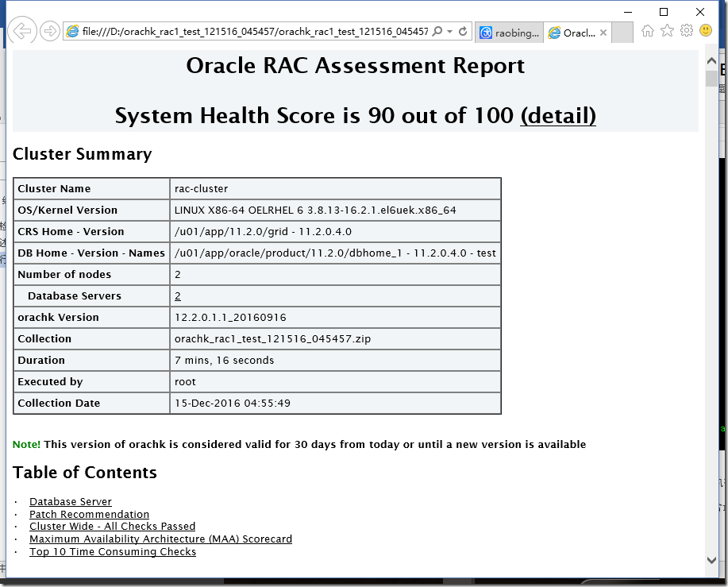This screenshot has height=587, width=728.
Task: Click the smiley feedback icon
Action: coord(705,30)
